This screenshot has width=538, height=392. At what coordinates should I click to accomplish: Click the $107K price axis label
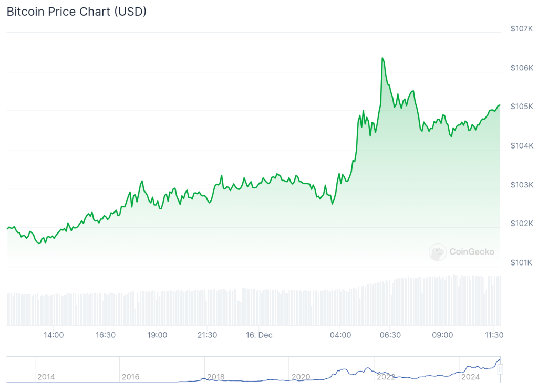click(522, 29)
